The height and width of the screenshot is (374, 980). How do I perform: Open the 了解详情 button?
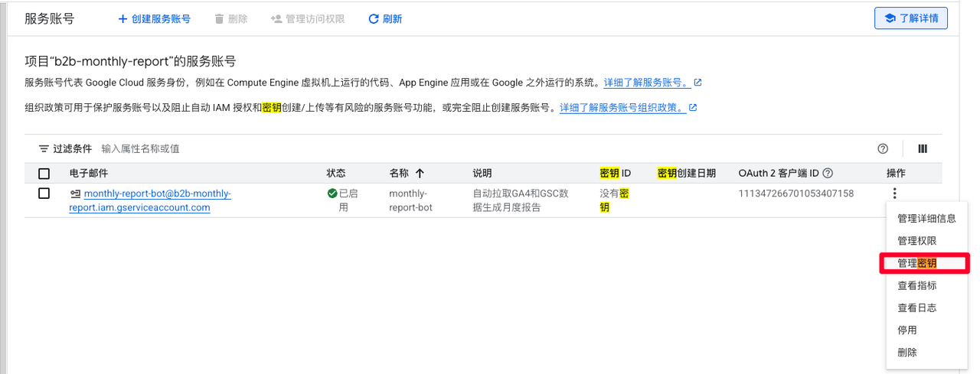[911, 18]
